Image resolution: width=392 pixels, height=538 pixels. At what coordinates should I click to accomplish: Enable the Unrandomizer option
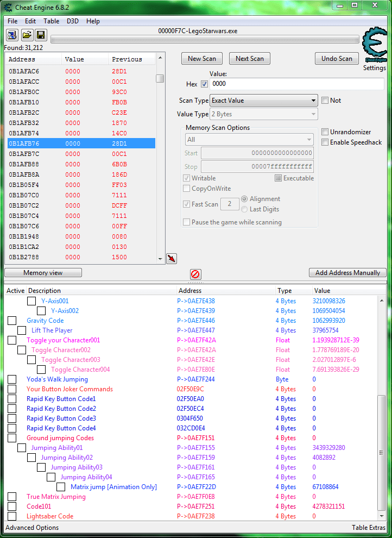[325, 132]
